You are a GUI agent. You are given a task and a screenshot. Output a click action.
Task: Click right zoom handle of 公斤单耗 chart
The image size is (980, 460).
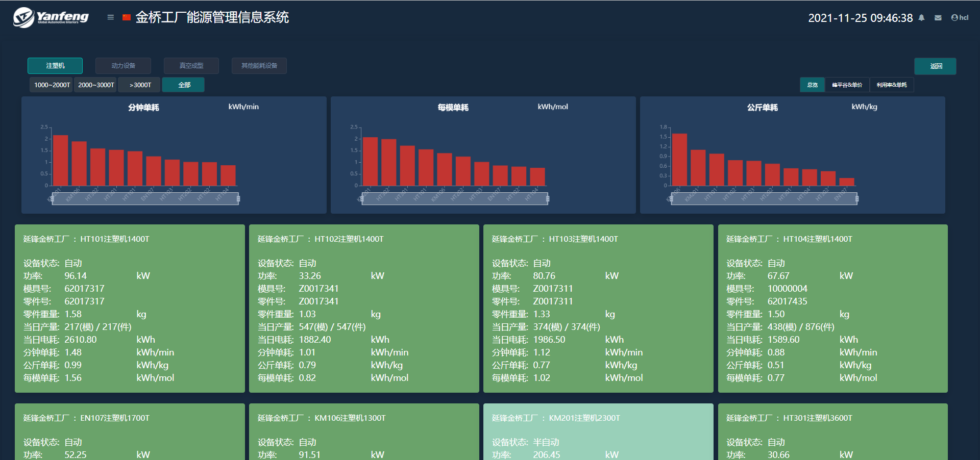point(857,199)
